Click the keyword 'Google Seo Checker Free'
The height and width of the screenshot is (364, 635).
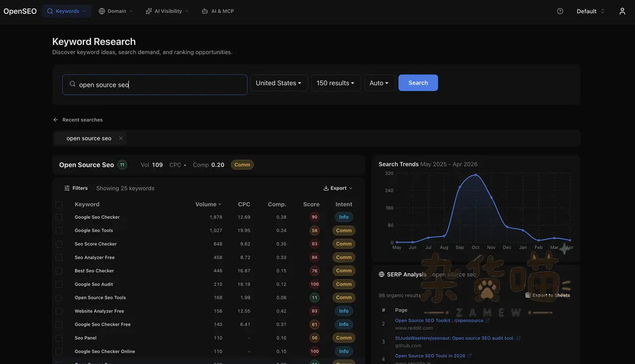point(103,324)
